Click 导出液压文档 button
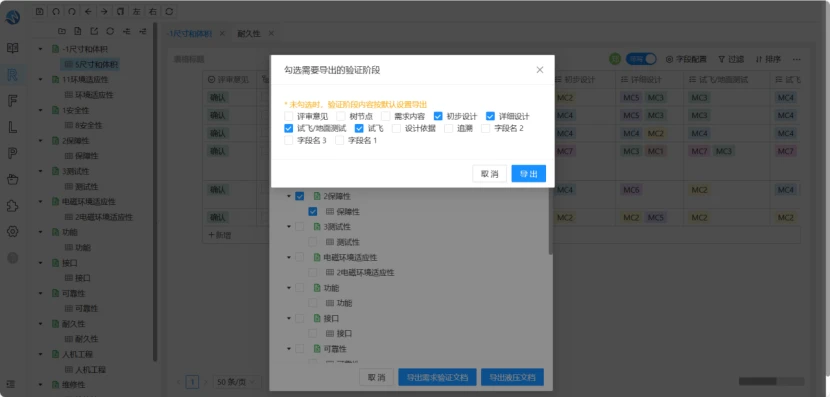830x397 pixels. 512,377
